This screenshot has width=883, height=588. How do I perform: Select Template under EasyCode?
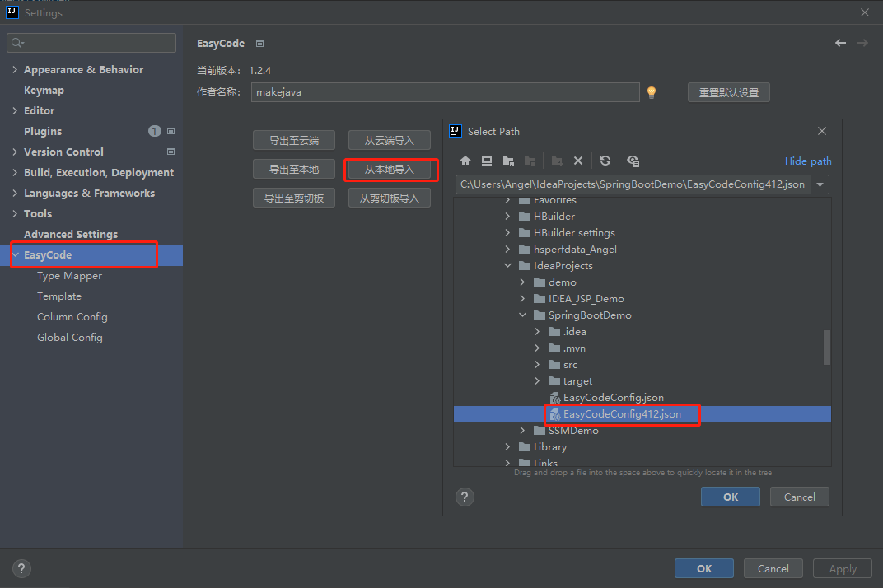(59, 296)
